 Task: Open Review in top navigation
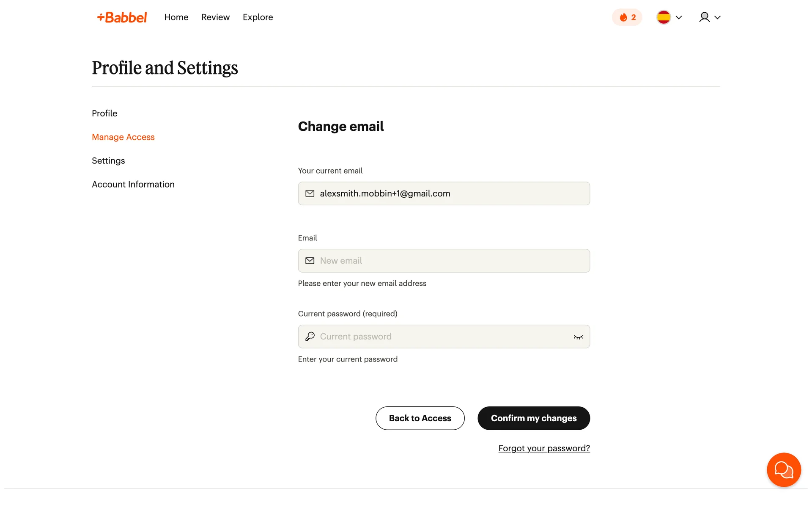(x=215, y=17)
